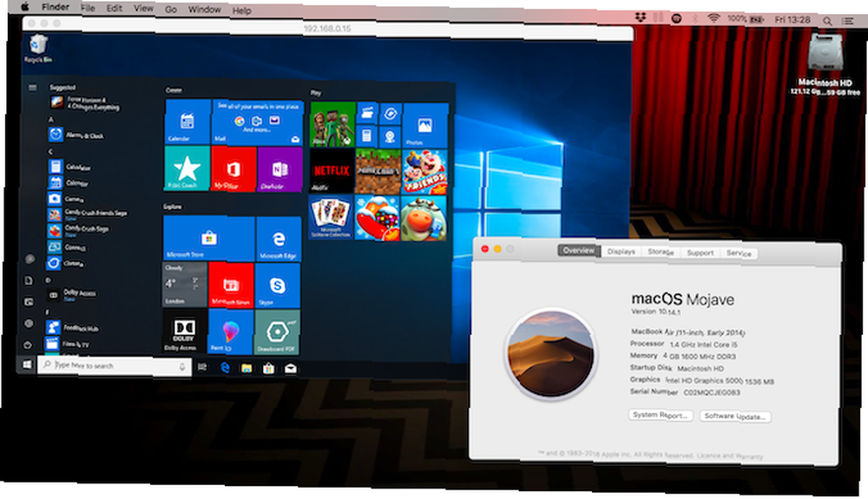The image size is (868, 499).
Task: Launch Edge from the Windows taskbar
Action: (225, 367)
